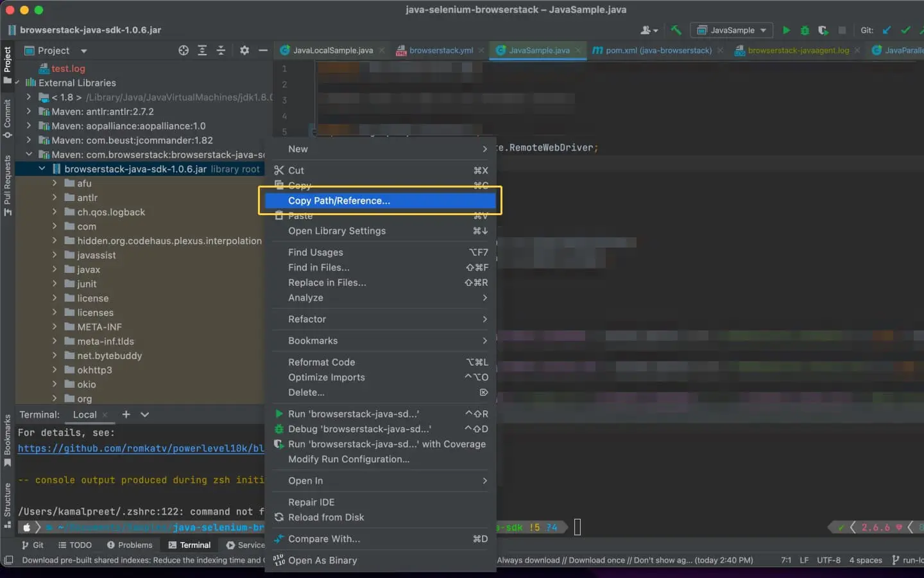924x578 pixels.
Task: Click the Build hammer icon
Action: tap(676, 30)
